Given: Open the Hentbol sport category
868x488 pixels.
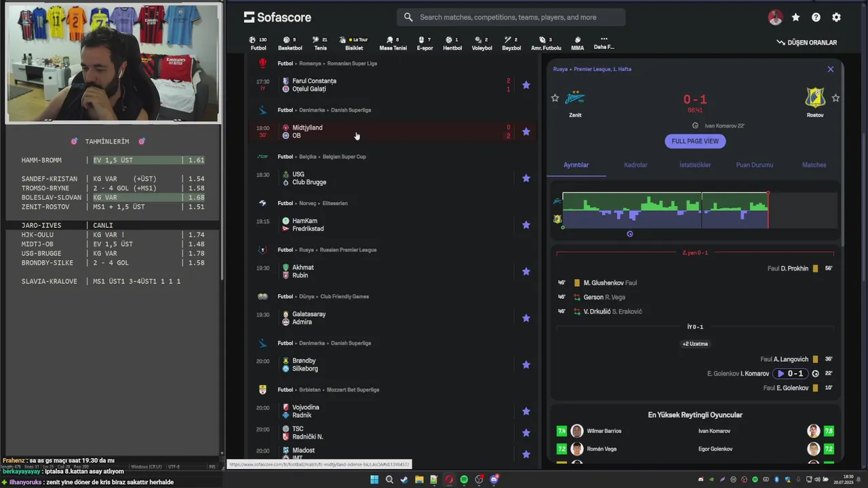Looking at the screenshot, I should click(x=452, y=43).
